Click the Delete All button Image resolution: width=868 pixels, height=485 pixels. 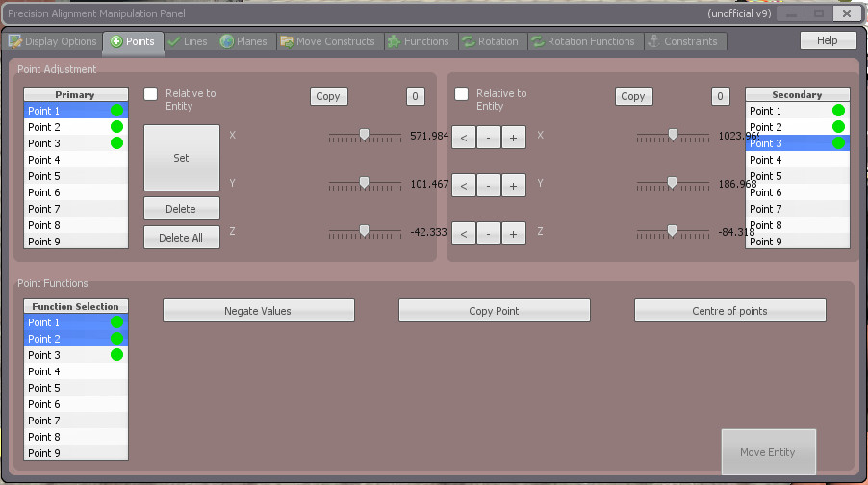[x=182, y=238]
